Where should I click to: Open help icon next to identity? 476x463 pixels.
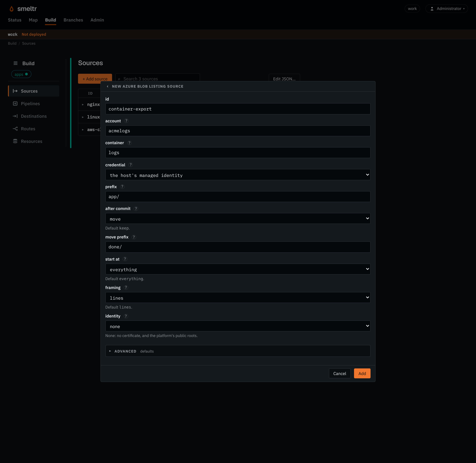point(126,316)
